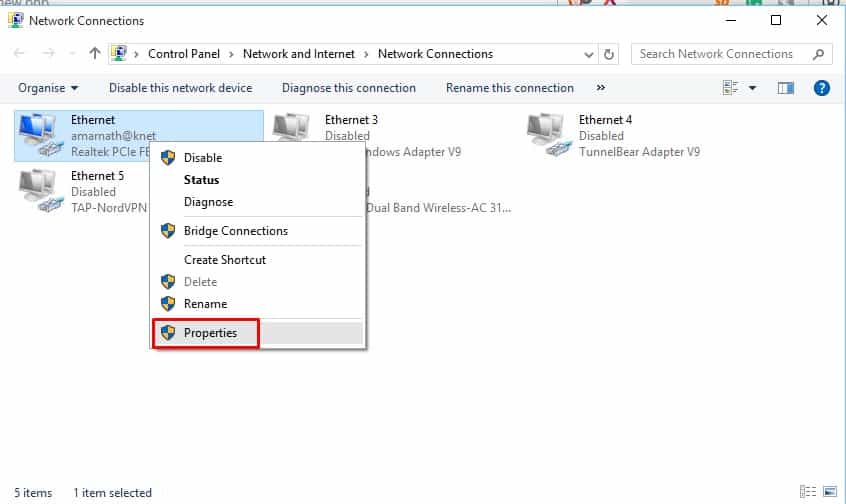Image resolution: width=846 pixels, height=504 pixels.
Task: Click Dual Band Wireless-AC adapter text
Action: click(439, 208)
